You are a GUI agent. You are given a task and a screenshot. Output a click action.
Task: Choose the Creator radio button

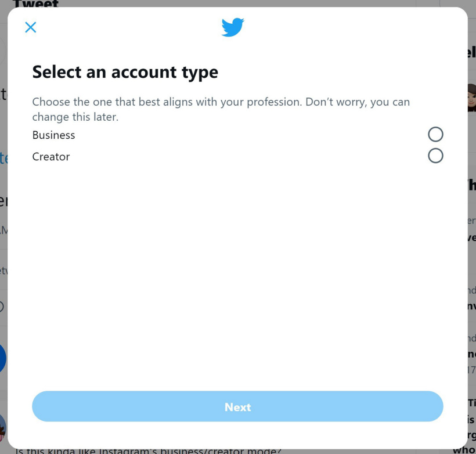(435, 156)
